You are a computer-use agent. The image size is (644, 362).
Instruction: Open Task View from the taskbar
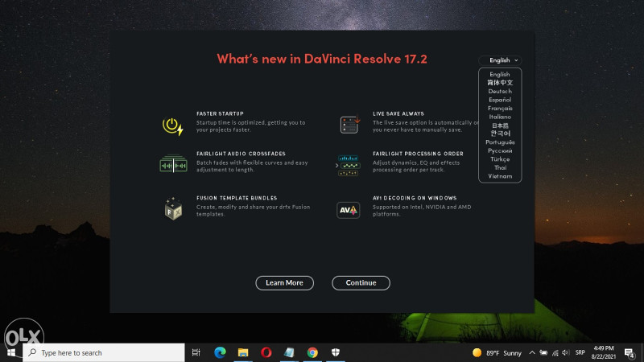pos(196,352)
